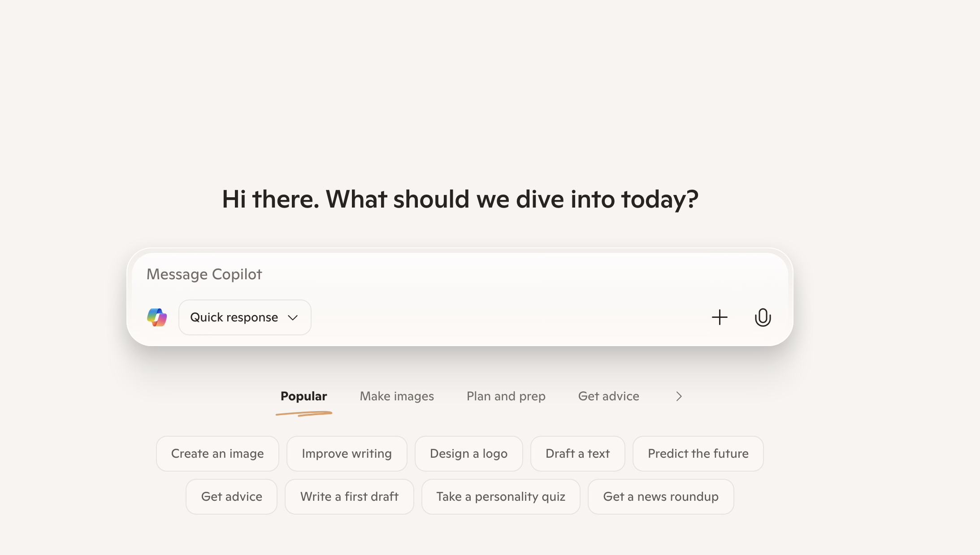Focus the Message Copilot input field

pyautogui.click(x=460, y=274)
